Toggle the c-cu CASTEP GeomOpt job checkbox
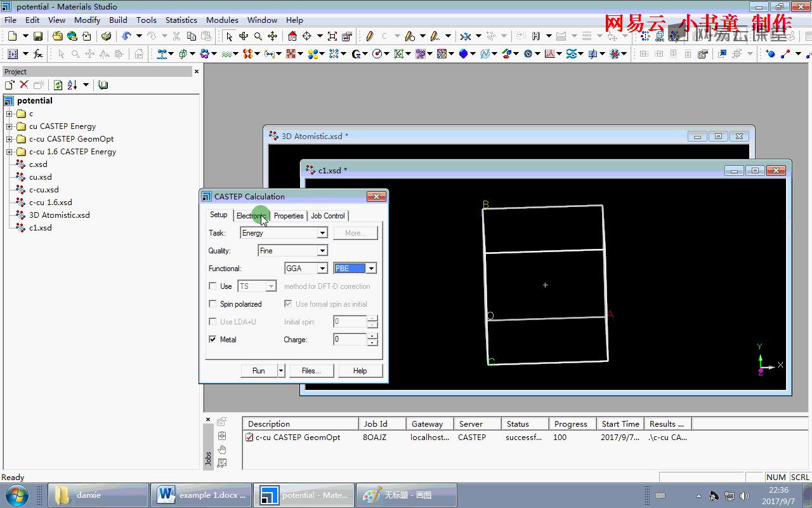This screenshot has height=508, width=812. (x=249, y=438)
